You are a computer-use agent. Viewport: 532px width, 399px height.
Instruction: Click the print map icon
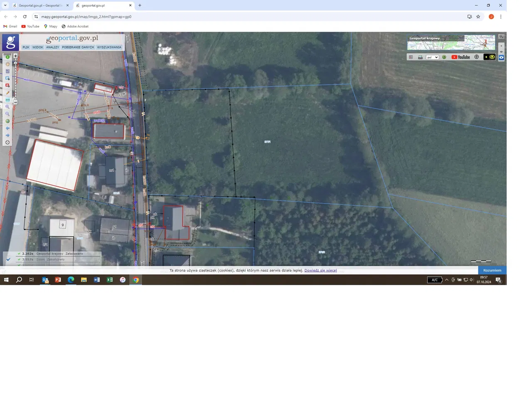tap(420, 57)
